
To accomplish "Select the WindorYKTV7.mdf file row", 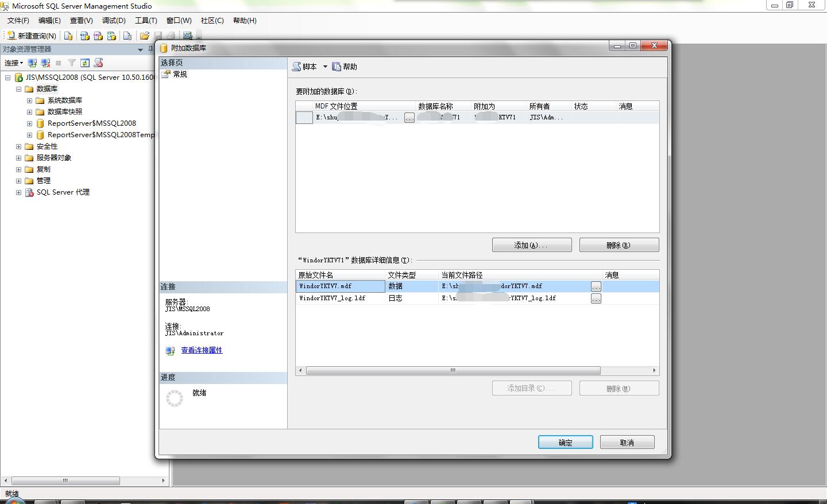I will point(477,286).
